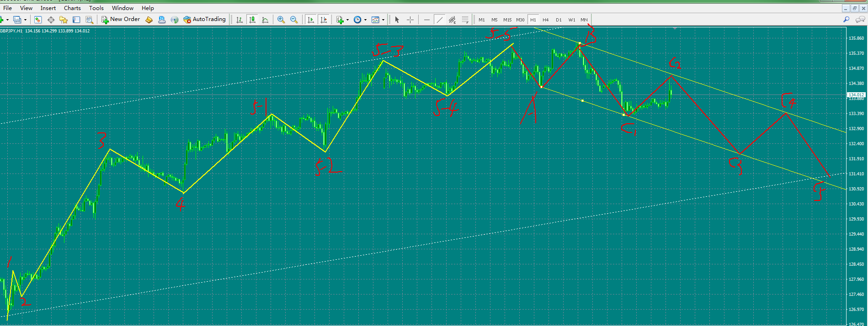The height and width of the screenshot is (326, 868).
Task: Expand the indicators dropdown arrow
Action: coord(347,20)
